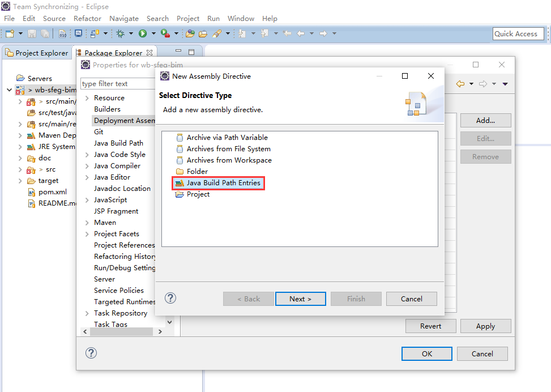The height and width of the screenshot is (392, 551).
Task: Expand the Maven properties category
Action: click(87, 223)
